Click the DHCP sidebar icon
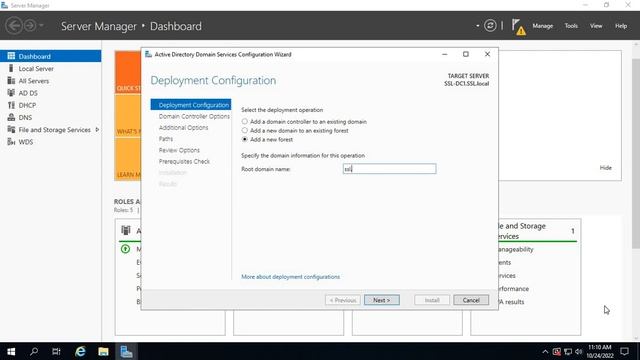The height and width of the screenshot is (360, 640). pyautogui.click(x=11, y=105)
